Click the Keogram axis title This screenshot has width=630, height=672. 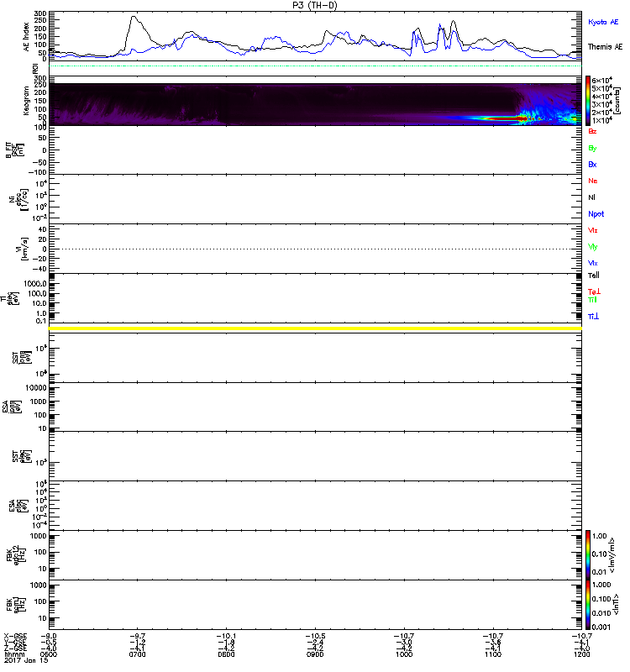(26, 101)
